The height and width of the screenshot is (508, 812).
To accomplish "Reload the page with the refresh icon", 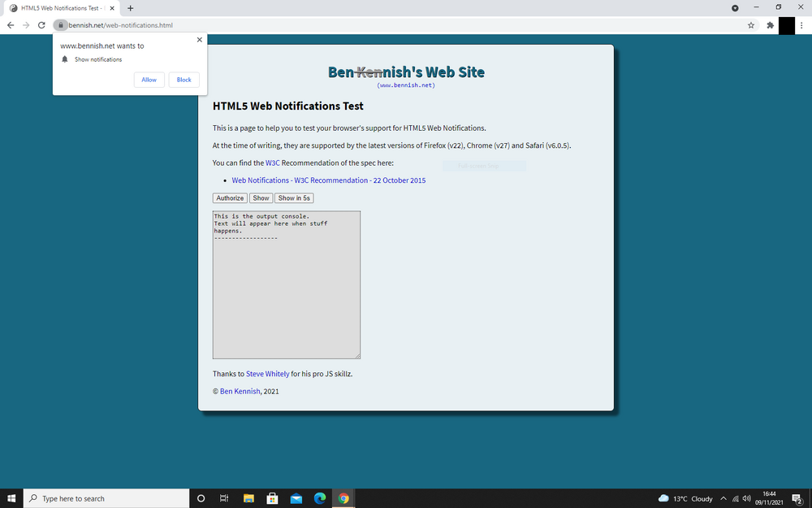I will coord(41,25).
